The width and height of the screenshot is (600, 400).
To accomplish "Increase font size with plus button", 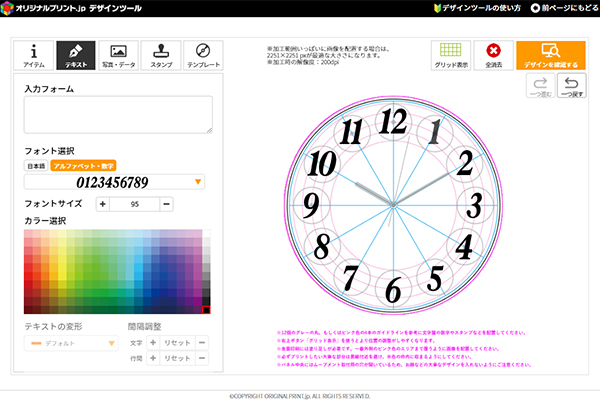I will click(102, 204).
